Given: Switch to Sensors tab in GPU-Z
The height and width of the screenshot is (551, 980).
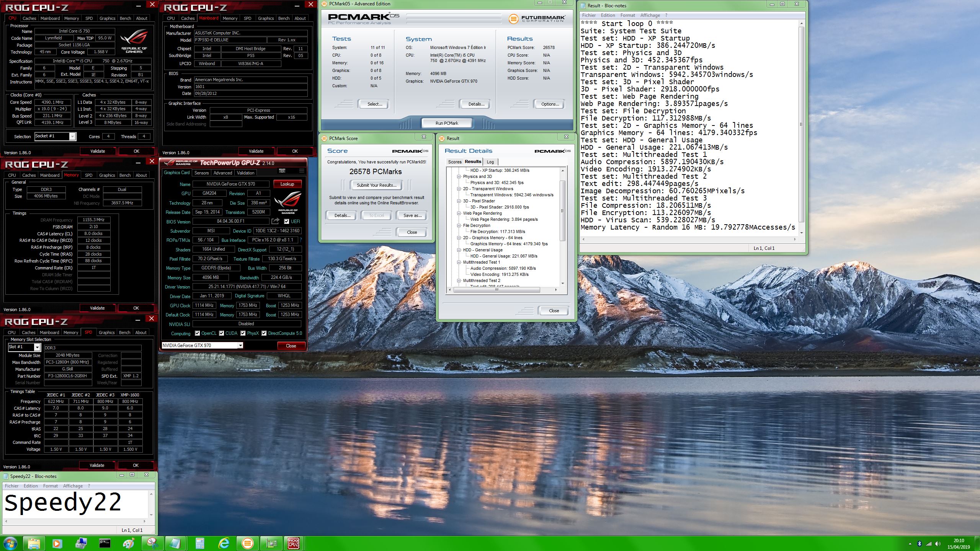Looking at the screenshot, I should click(201, 173).
